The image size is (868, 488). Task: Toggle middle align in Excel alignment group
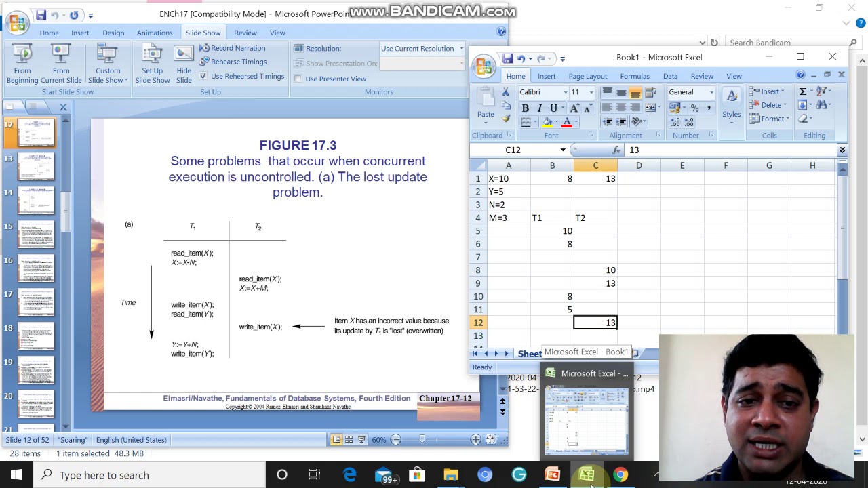click(621, 93)
